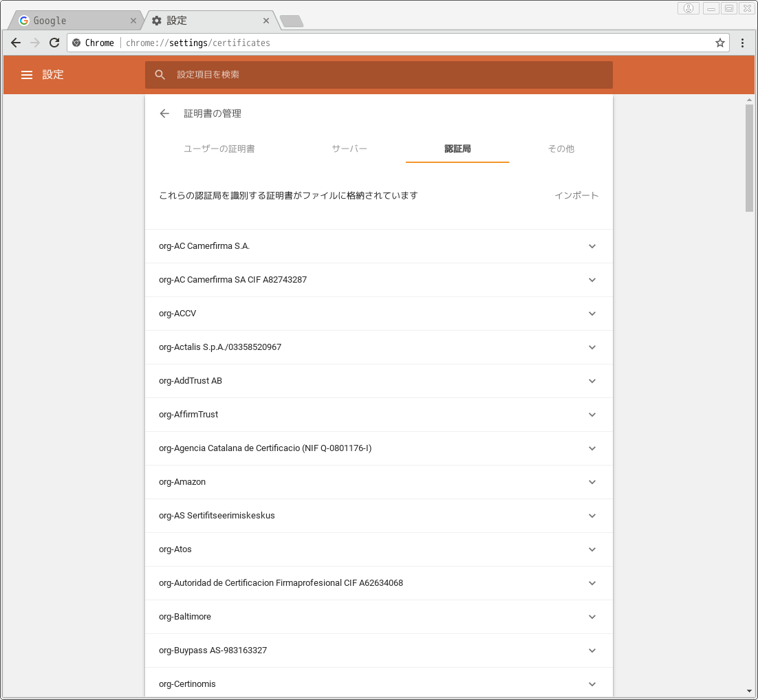Click the vertical scrollbar down arrow
Image resolution: width=758 pixels, height=700 pixels.
(749, 690)
